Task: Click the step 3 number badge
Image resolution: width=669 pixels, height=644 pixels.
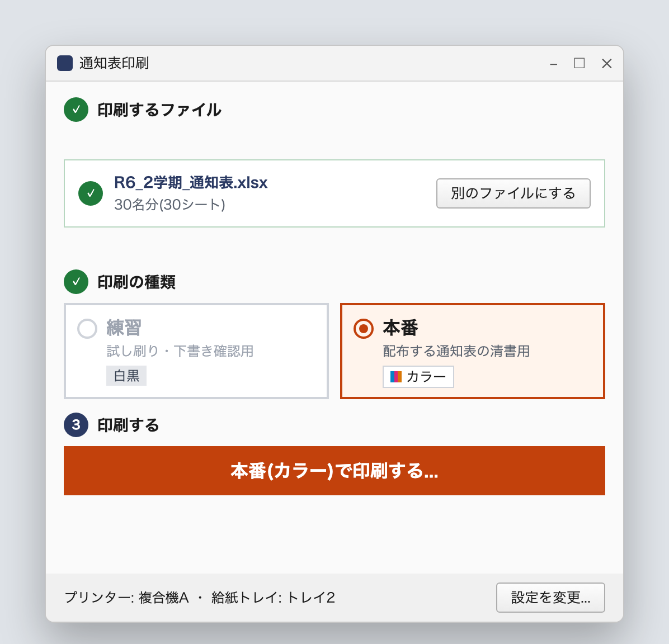Action: point(76,425)
